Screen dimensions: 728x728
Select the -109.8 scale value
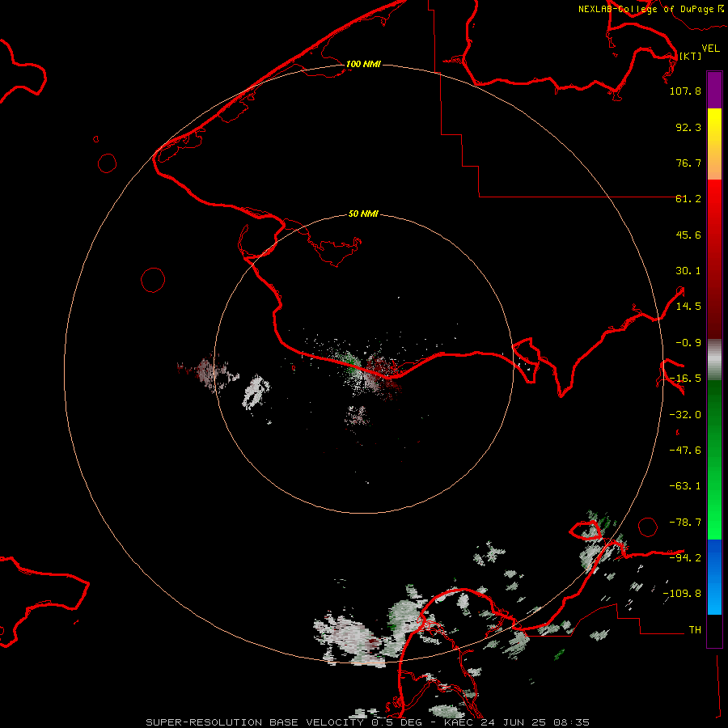pos(682,594)
